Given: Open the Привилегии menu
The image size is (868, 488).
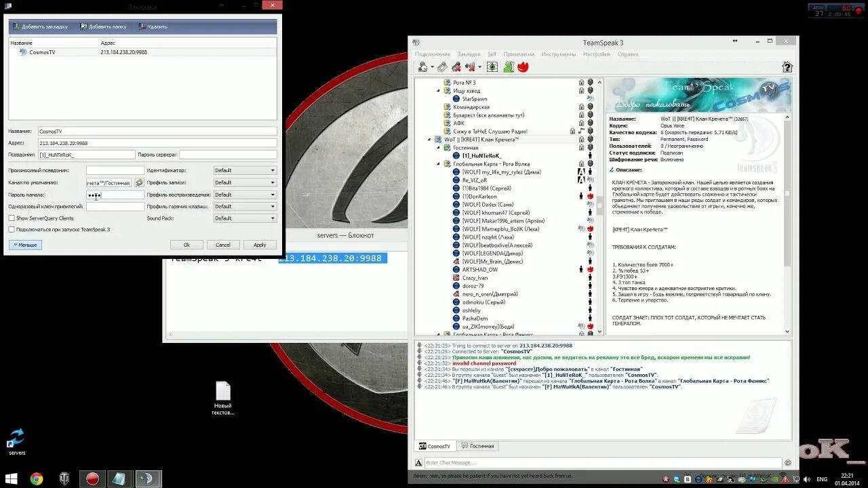Looking at the screenshot, I should 519,54.
